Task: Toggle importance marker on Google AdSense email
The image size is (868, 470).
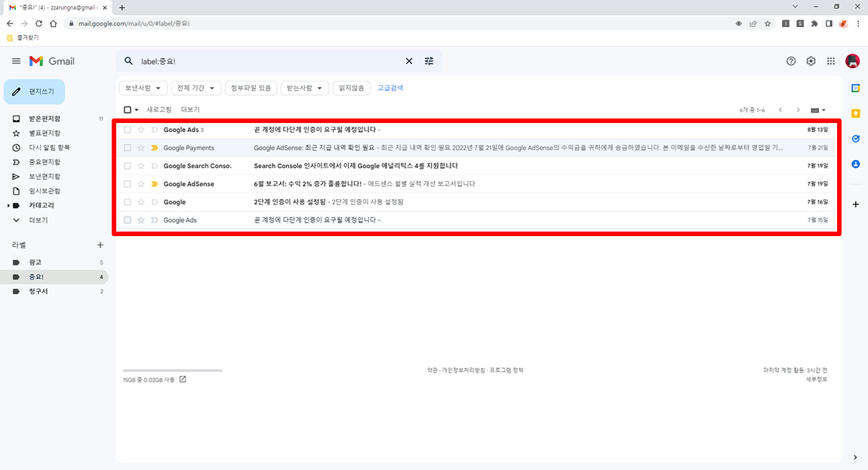Action: pyautogui.click(x=155, y=184)
